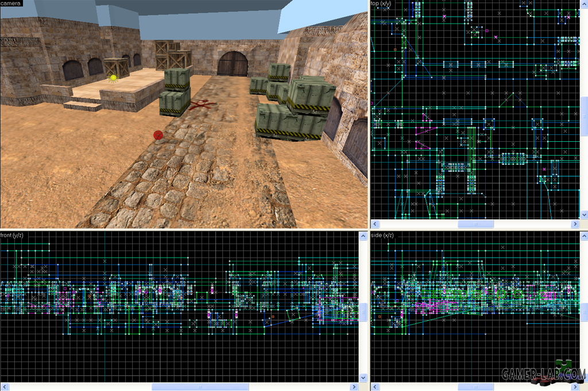Screen dimensions: 588x391
Task: Click the top view vertical scrollbar thumb
Action: (584, 116)
